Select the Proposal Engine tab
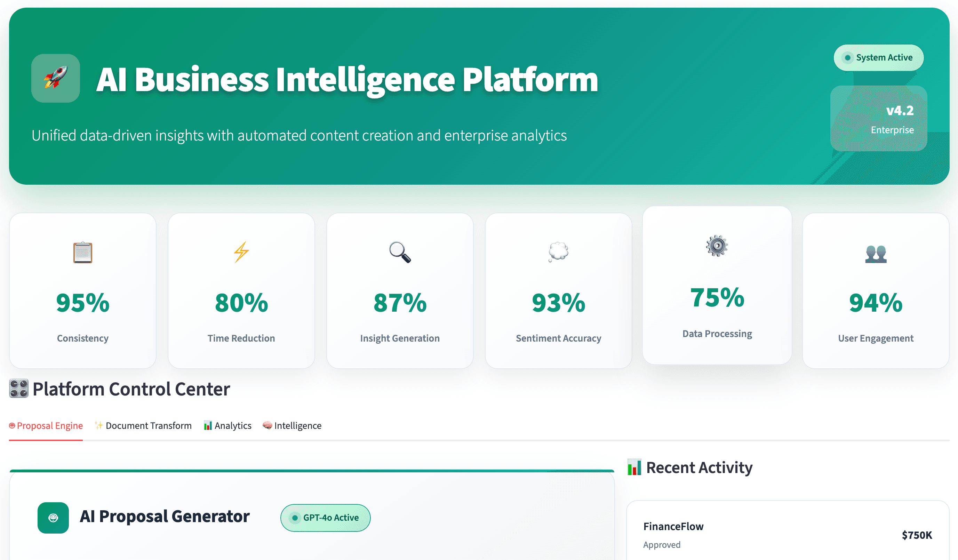The width and height of the screenshot is (958, 560). coord(46,425)
